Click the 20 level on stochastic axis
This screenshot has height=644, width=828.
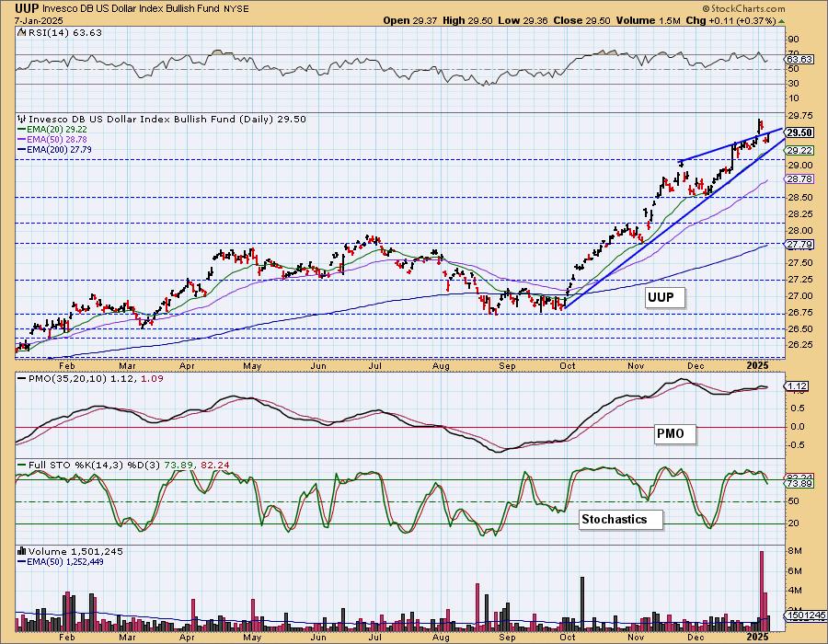pyautogui.click(x=793, y=523)
